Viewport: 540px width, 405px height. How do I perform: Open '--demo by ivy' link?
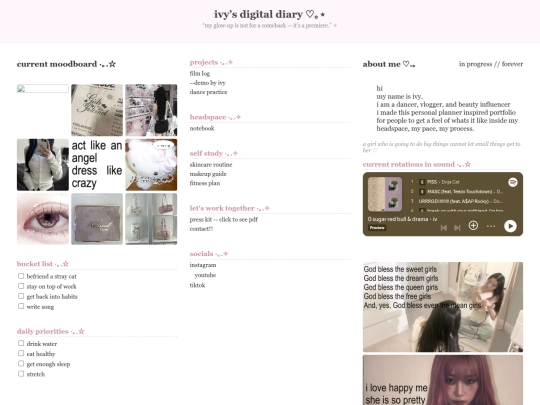208,83
